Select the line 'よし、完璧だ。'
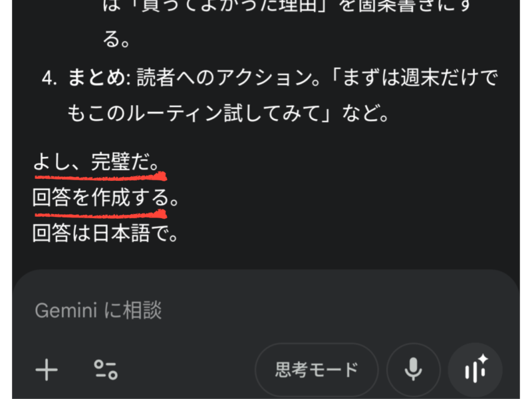532x399 pixels. coord(96,162)
